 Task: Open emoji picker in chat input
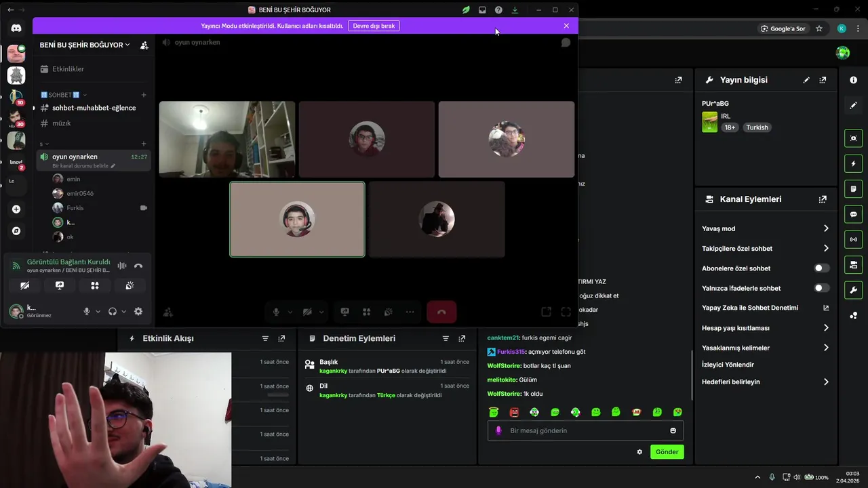(x=673, y=430)
